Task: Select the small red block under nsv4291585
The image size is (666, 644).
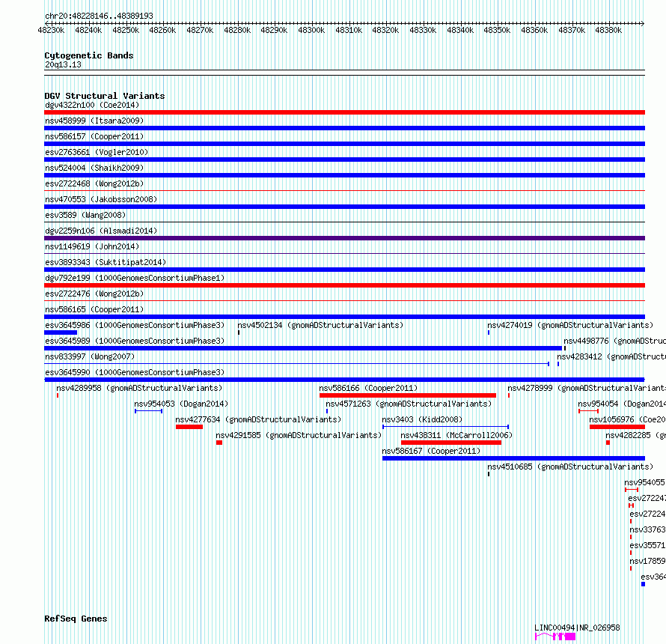Action: pos(219,443)
